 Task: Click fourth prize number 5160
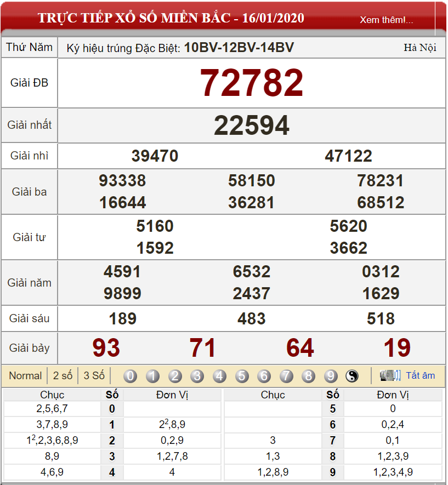pyautogui.click(x=155, y=226)
